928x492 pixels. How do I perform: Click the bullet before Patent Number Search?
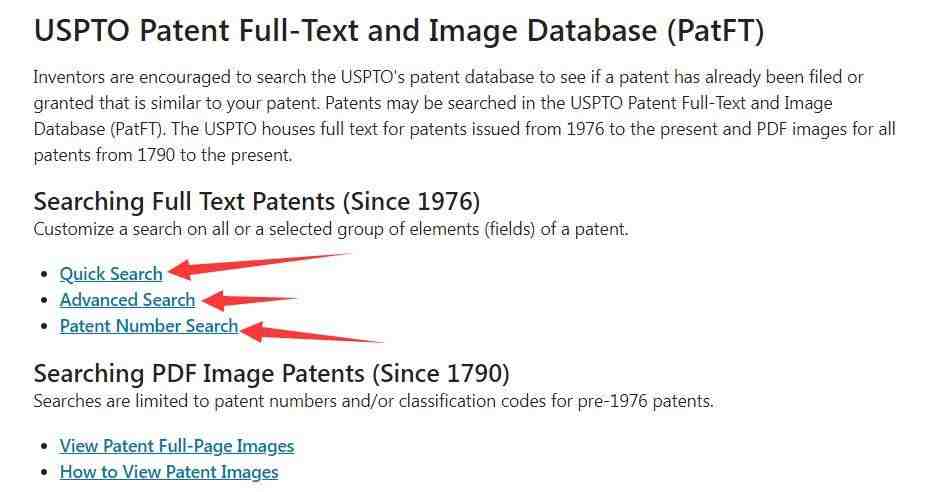(x=44, y=327)
